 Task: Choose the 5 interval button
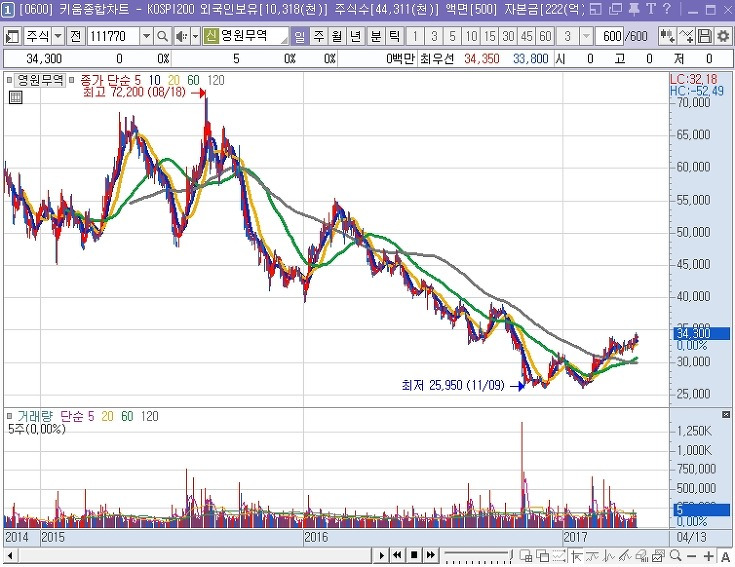click(452, 36)
